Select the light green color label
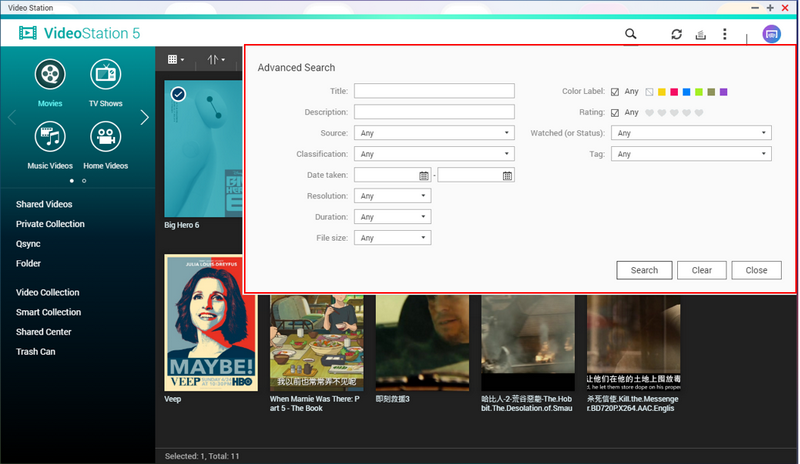800x464 pixels. (x=699, y=92)
